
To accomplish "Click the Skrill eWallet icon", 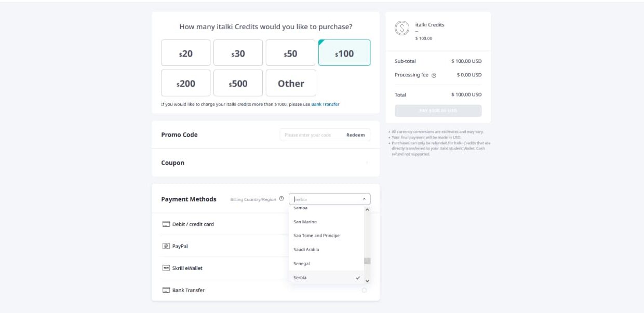I will point(166,268).
